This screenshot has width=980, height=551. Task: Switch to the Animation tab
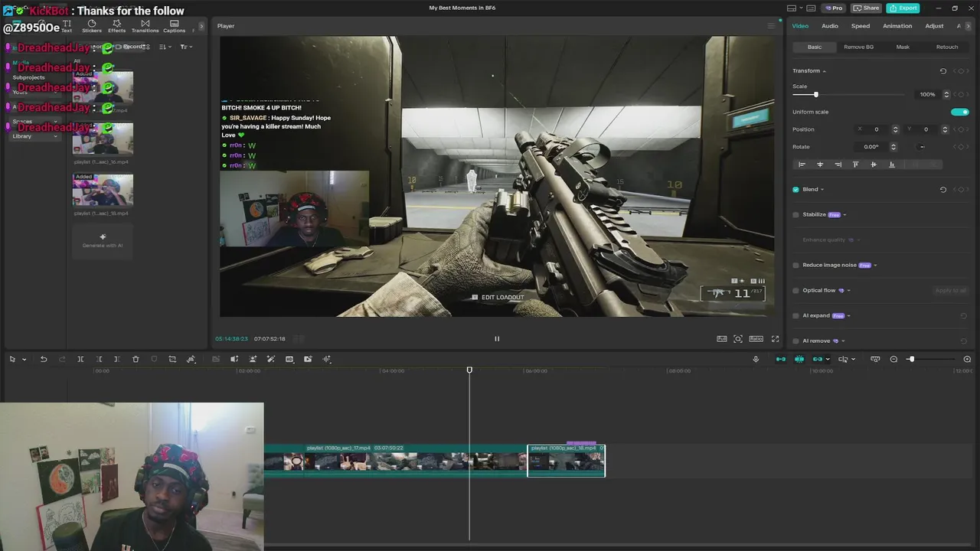[x=897, y=26]
